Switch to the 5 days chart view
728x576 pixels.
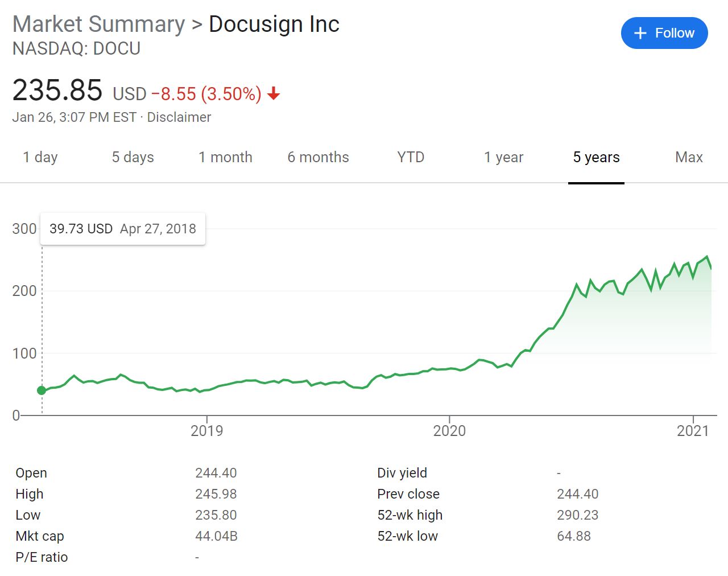[132, 157]
